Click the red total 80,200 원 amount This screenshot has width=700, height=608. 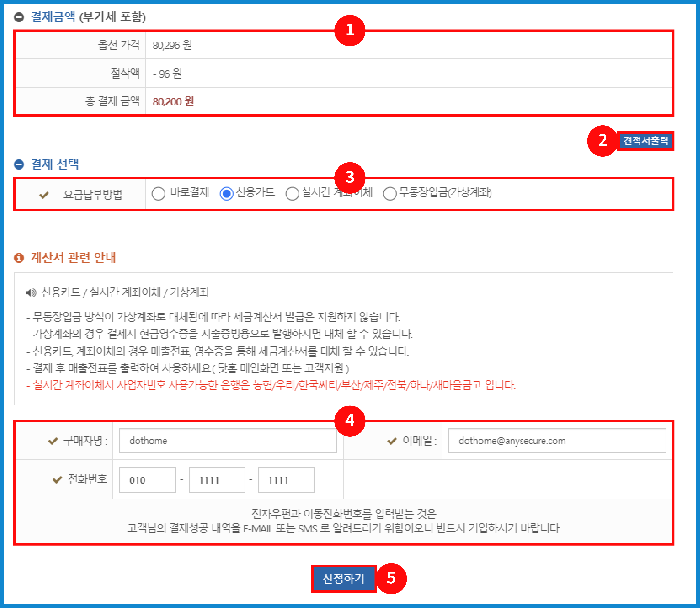tap(173, 101)
